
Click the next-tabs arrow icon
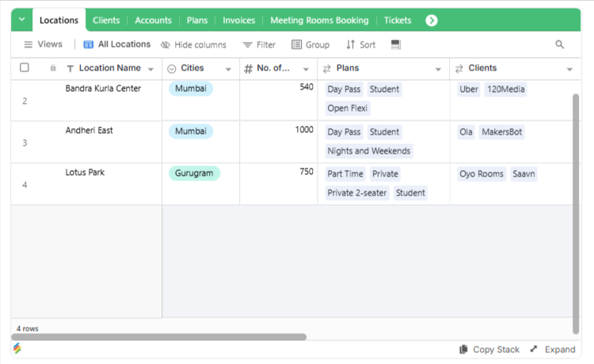point(431,21)
